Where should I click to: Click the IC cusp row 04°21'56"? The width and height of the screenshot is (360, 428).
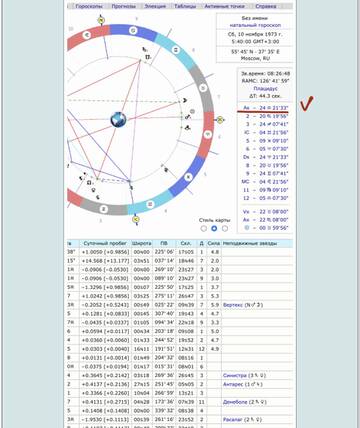[x=265, y=133]
